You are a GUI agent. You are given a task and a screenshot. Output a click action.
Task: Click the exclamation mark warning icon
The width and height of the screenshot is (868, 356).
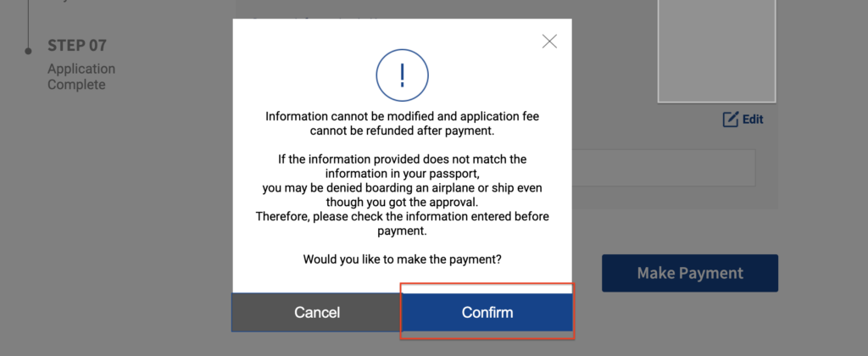coord(402,74)
